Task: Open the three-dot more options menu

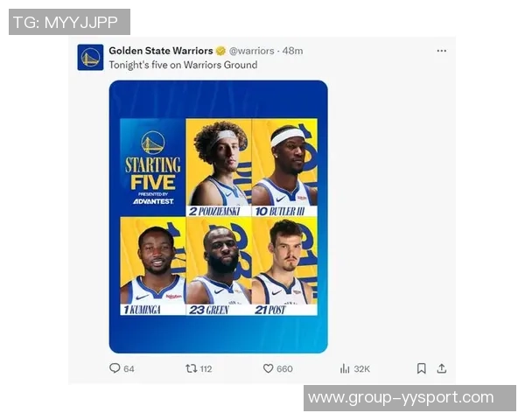Action: [442, 51]
